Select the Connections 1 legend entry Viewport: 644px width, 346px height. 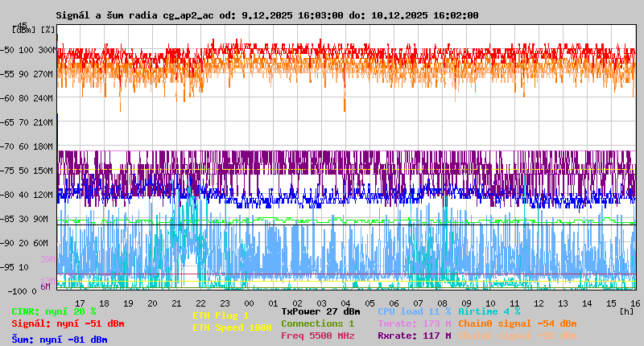click(x=317, y=323)
